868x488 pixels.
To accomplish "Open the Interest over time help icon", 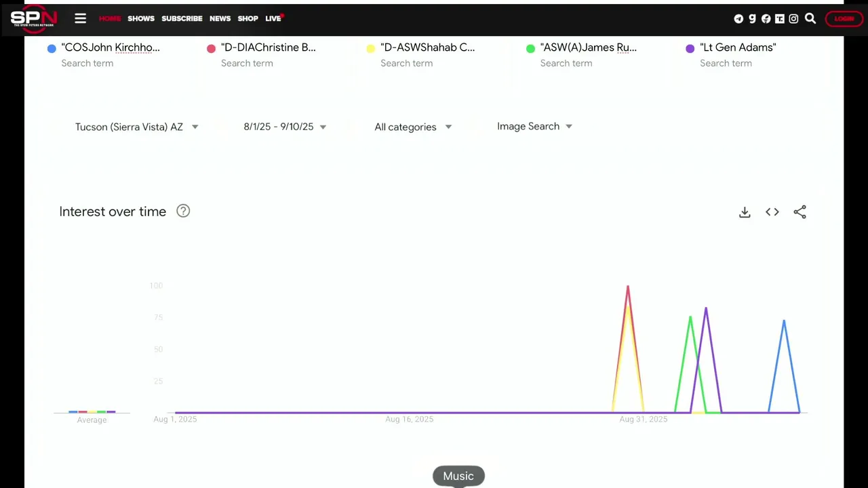I will point(183,211).
